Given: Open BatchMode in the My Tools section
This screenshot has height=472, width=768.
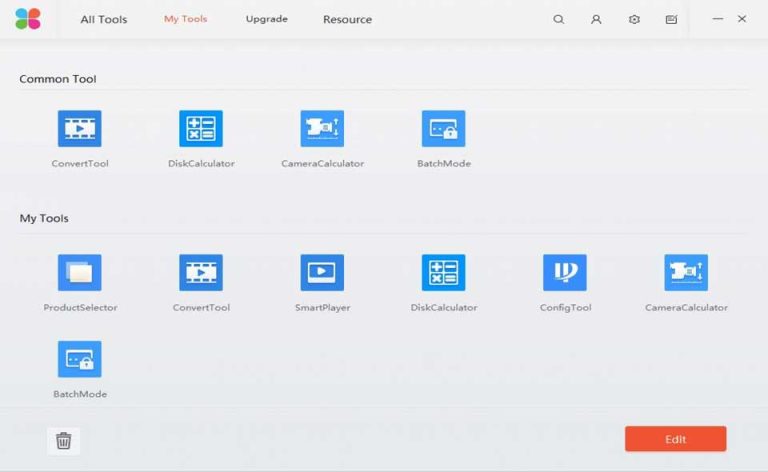Looking at the screenshot, I should tap(80, 360).
